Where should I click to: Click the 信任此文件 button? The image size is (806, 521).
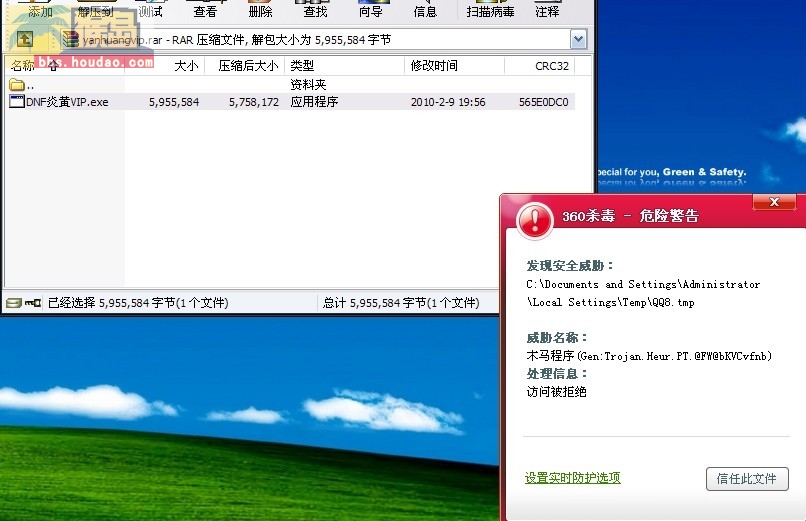tap(747, 479)
